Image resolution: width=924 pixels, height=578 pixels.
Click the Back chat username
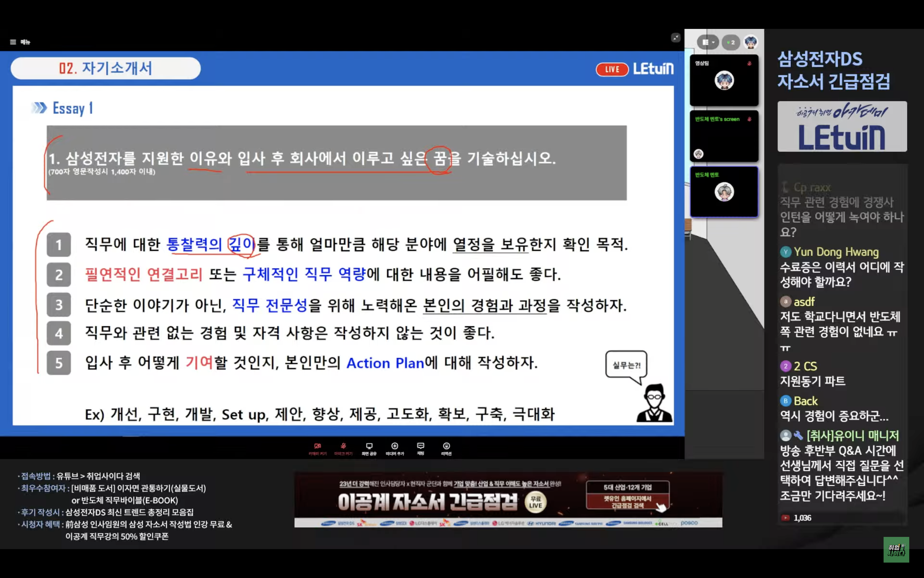coord(806,401)
